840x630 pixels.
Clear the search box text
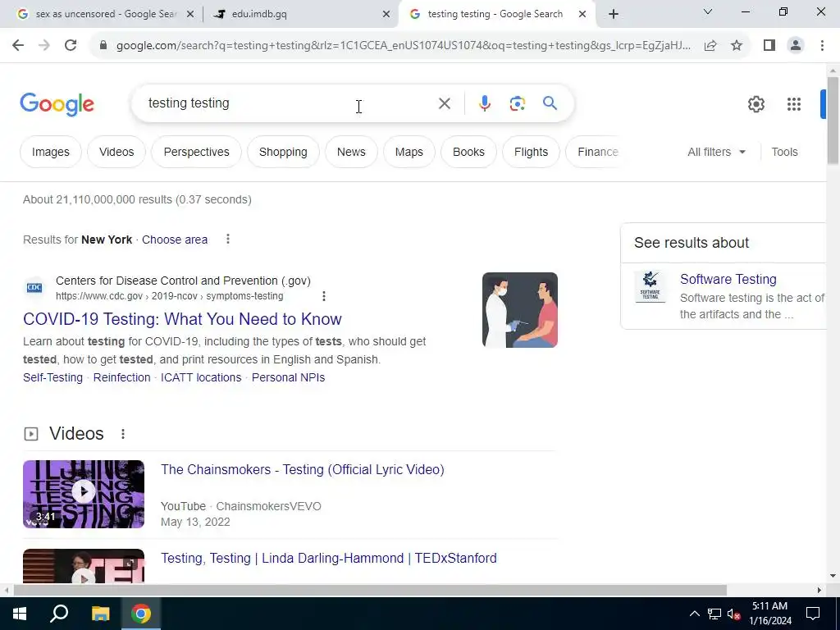[x=444, y=103]
